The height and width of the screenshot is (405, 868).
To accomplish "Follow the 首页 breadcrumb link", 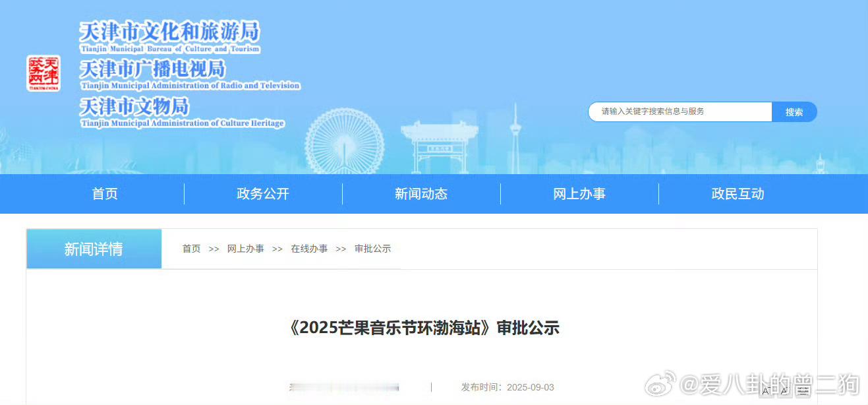I will click(x=191, y=249).
